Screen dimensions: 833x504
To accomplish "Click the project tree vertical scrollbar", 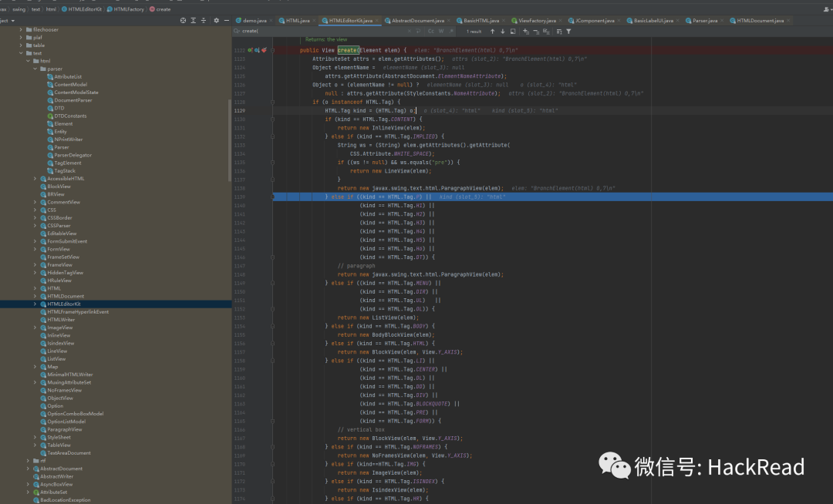I will click(x=230, y=139).
